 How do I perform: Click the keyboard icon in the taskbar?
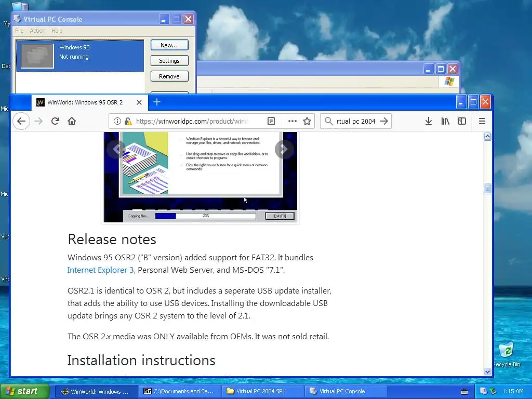click(464, 392)
